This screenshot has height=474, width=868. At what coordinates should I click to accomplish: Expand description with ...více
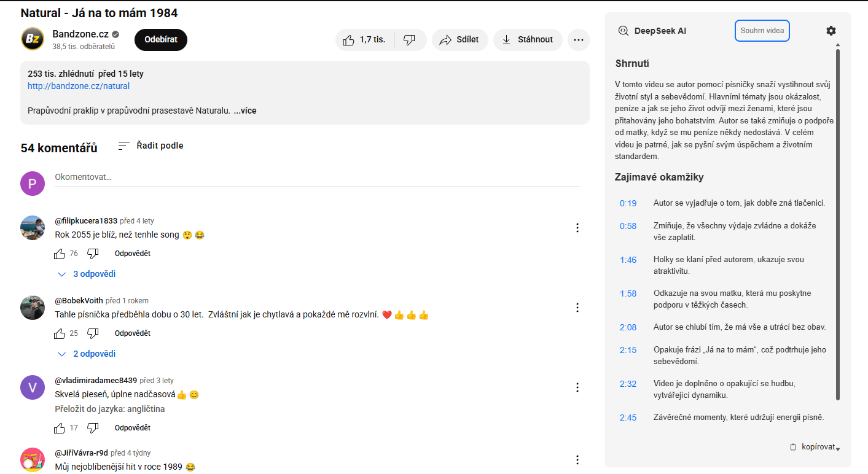pyautogui.click(x=245, y=111)
